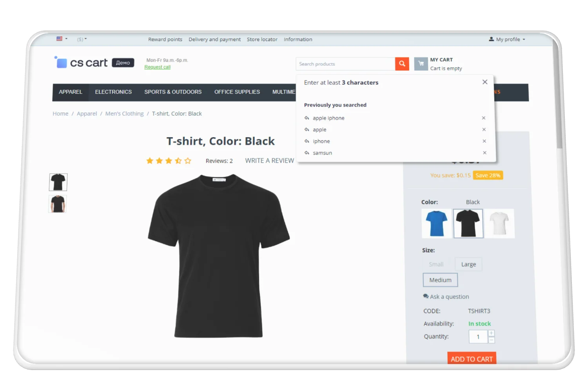The image size is (588, 392).
Task: Click the cs cart logo
Action: tap(81, 62)
